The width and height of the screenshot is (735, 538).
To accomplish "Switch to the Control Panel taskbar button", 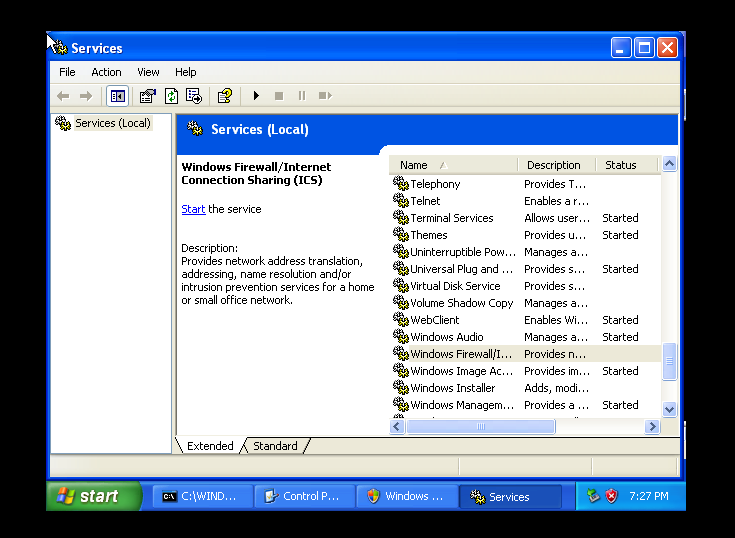I will [x=304, y=496].
